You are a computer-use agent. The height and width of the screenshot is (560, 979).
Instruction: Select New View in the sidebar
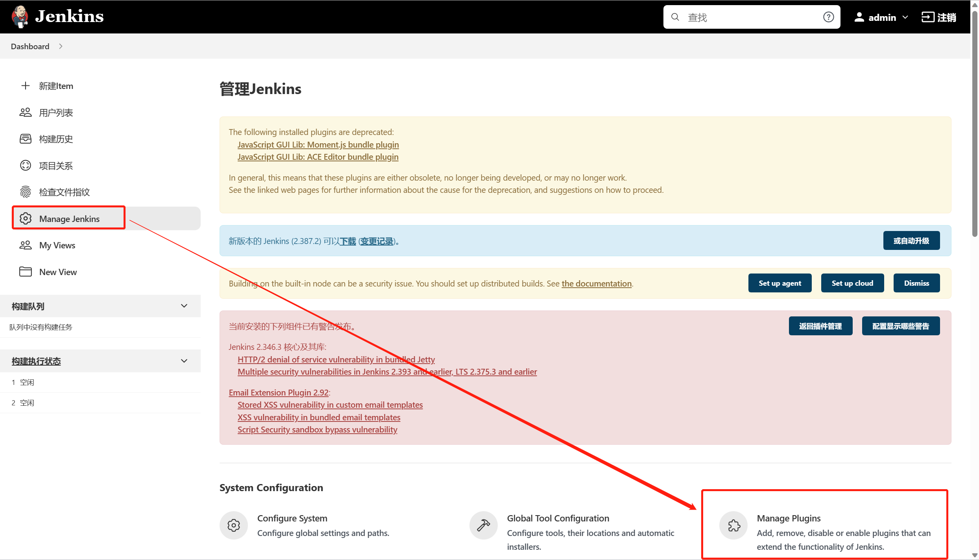click(58, 272)
